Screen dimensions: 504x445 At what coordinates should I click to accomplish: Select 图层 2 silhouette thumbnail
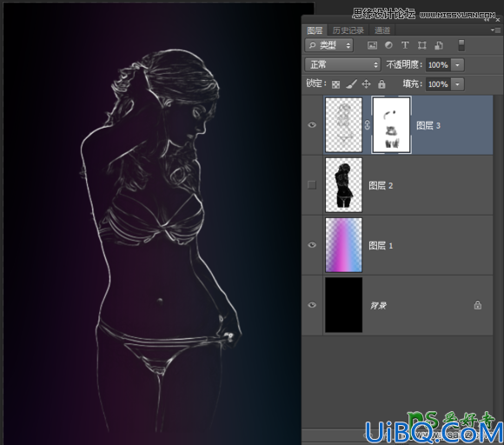coord(343,185)
